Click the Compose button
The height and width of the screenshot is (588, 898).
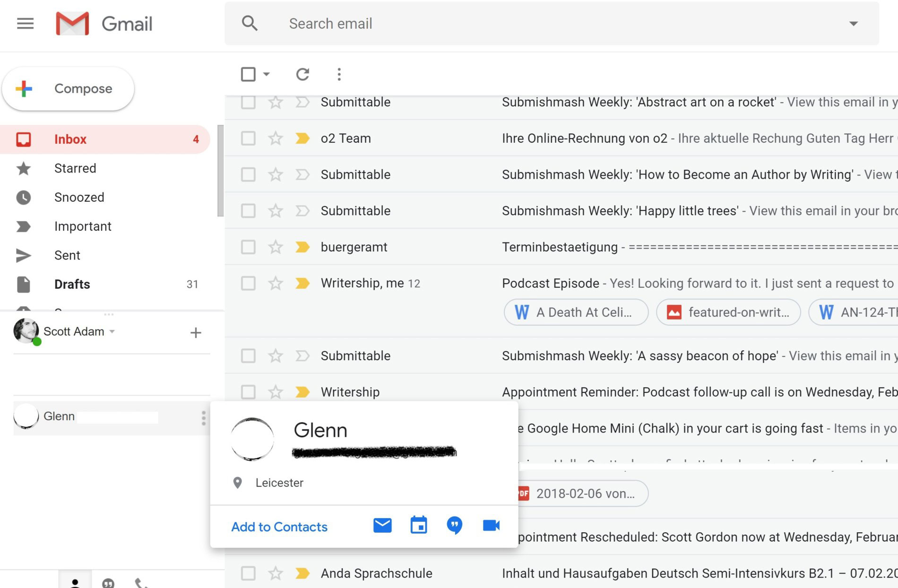point(68,89)
